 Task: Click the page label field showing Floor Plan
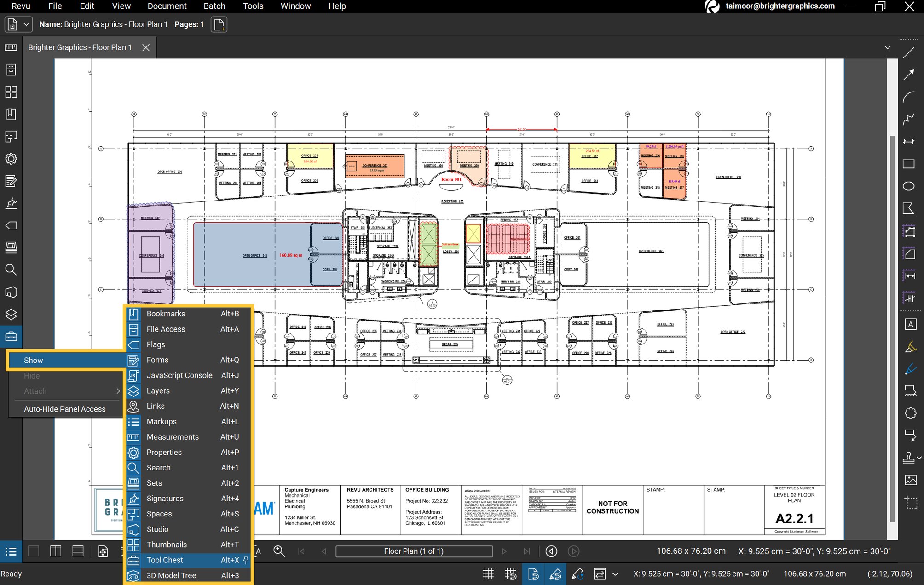(413, 551)
